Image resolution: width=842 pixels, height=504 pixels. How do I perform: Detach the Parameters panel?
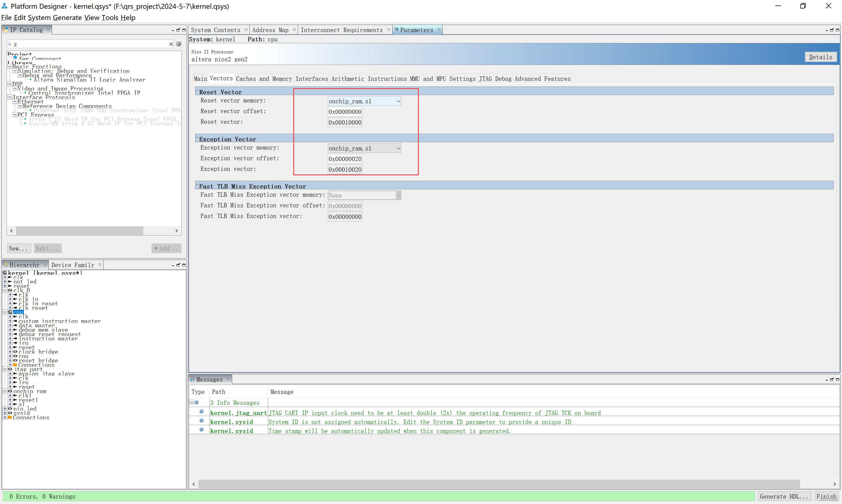pyautogui.click(x=832, y=30)
